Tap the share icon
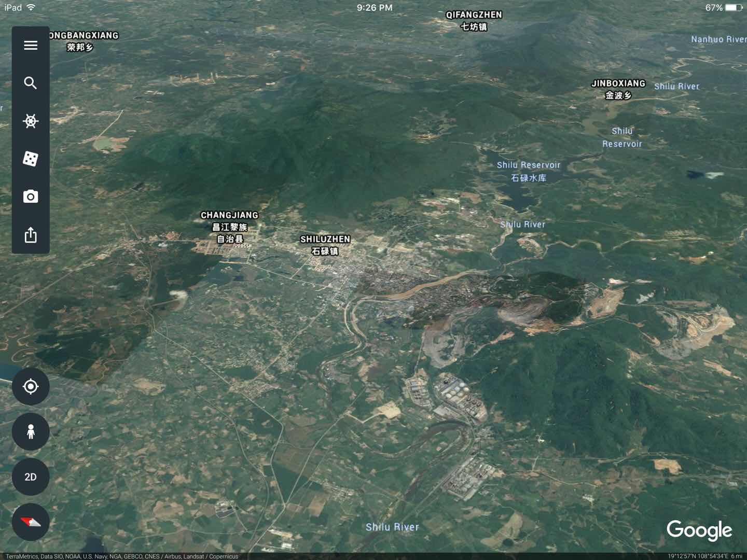Viewport: 747px width, 560px height. click(x=31, y=235)
